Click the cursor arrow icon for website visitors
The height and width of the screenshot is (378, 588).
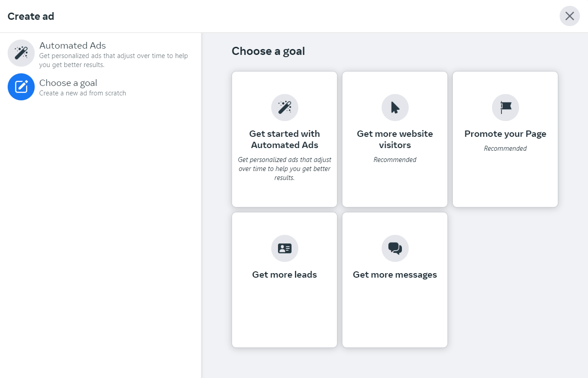tap(395, 108)
